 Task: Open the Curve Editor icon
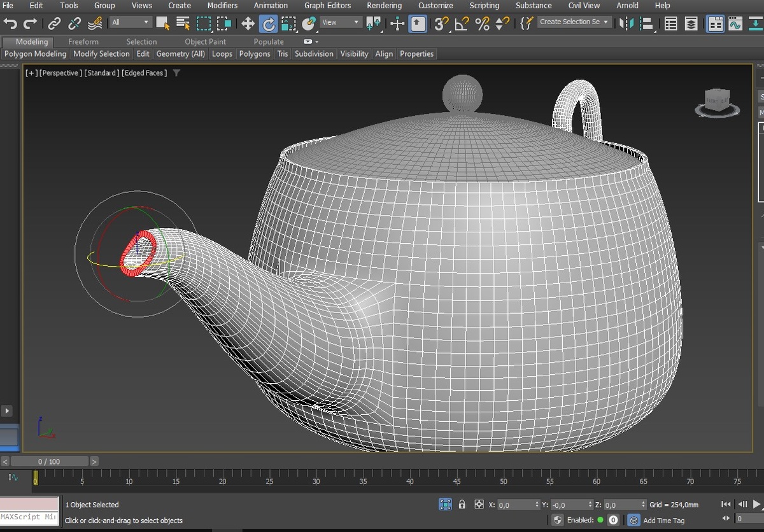pos(735,24)
